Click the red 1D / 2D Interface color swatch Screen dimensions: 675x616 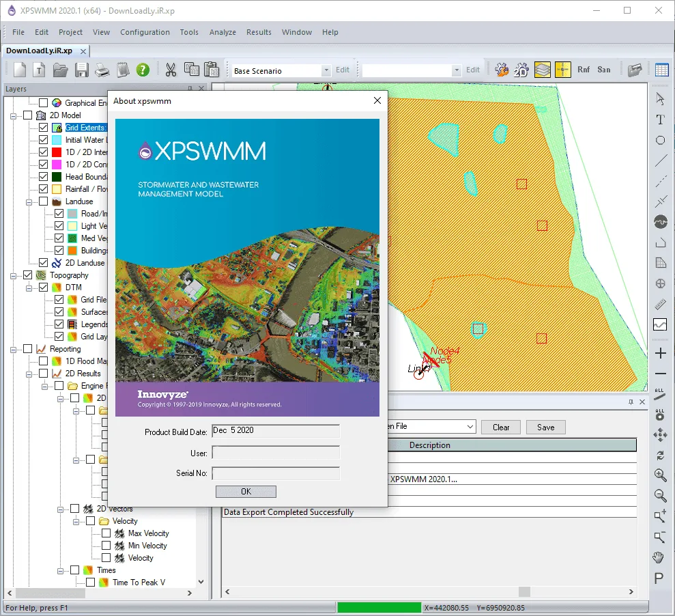pyautogui.click(x=57, y=152)
